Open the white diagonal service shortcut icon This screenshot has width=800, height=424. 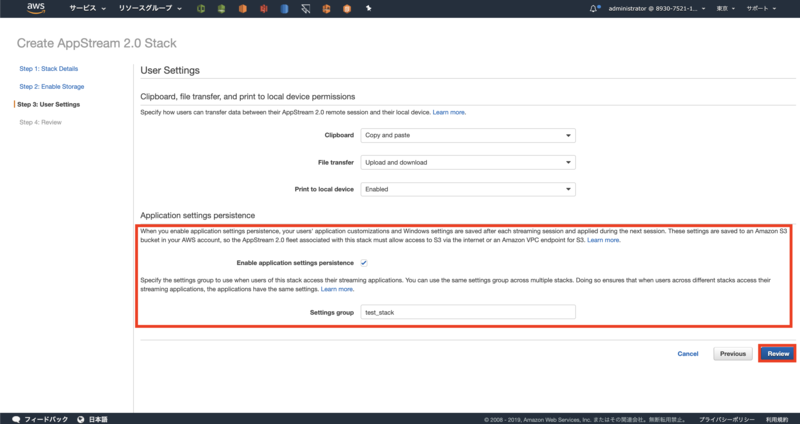click(x=306, y=9)
